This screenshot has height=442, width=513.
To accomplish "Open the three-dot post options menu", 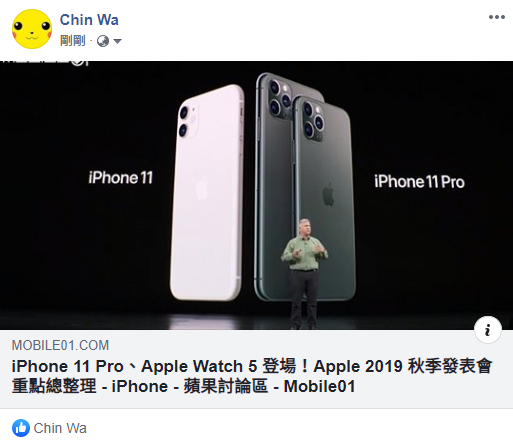I will (x=497, y=17).
